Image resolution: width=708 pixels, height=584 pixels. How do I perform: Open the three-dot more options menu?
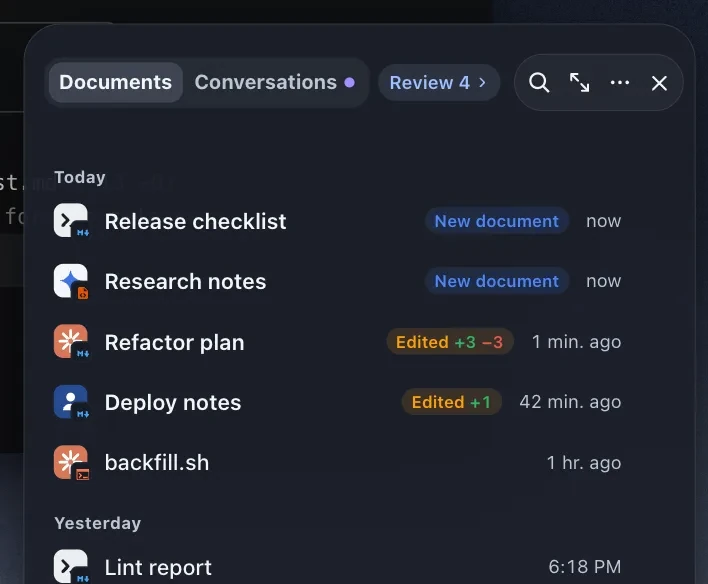click(620, 83)
